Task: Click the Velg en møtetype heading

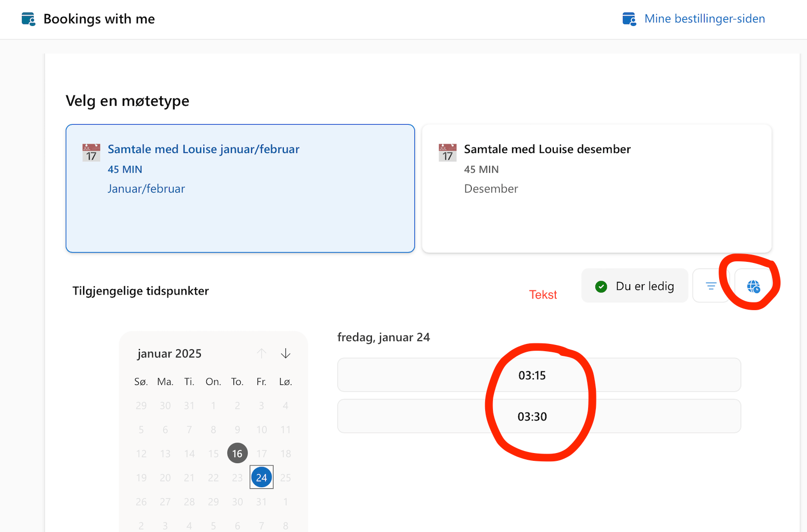Action: pos(127,101)
